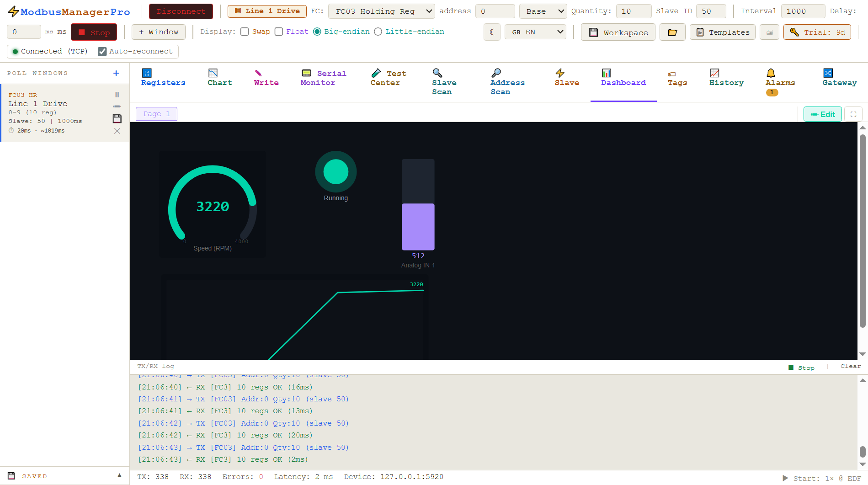Click the Device: 127.0.0.1:5920 status text
The width and height of the screenshot is (868, 485).
point(394,477)
